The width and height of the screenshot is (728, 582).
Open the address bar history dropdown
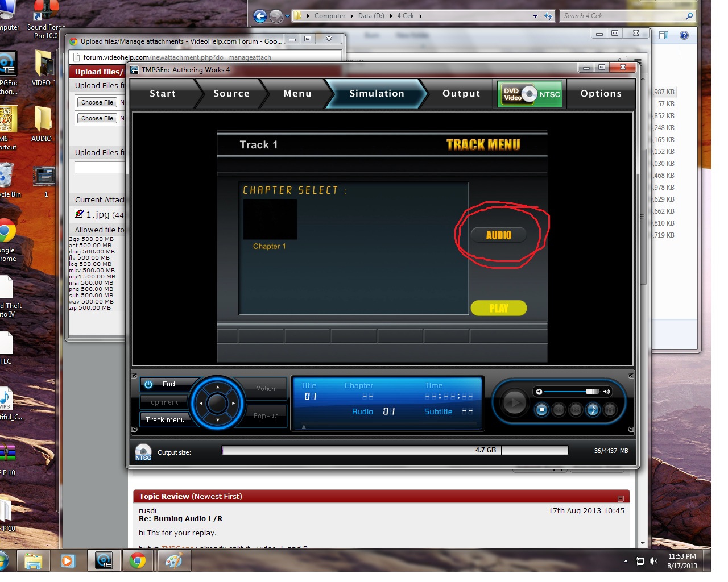click(x=535, y=16)
